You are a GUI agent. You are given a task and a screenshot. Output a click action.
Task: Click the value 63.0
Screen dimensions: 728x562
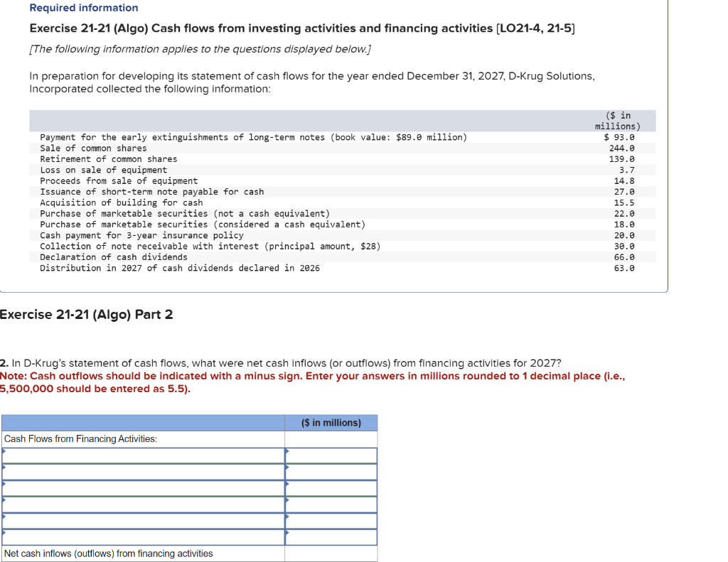[624, 269]
